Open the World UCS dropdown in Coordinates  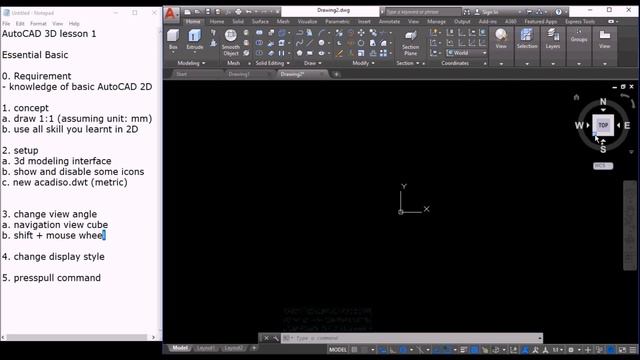coord(467,53)
